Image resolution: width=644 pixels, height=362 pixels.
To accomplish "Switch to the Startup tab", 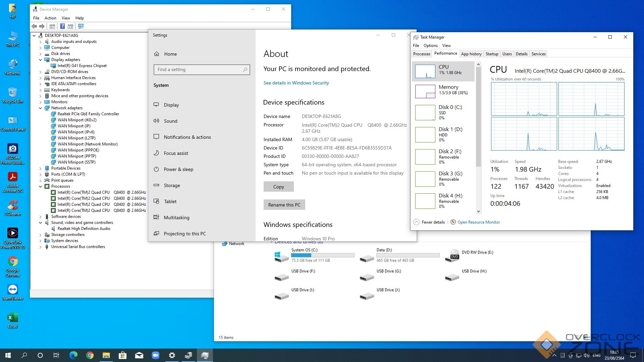I will pos(492,54).
